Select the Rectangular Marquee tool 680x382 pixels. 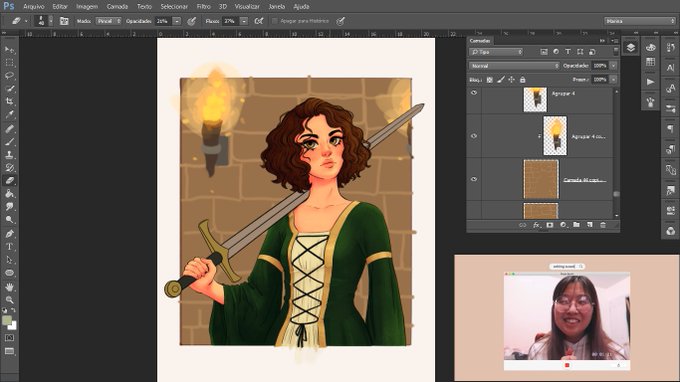[x=9, y=63]
